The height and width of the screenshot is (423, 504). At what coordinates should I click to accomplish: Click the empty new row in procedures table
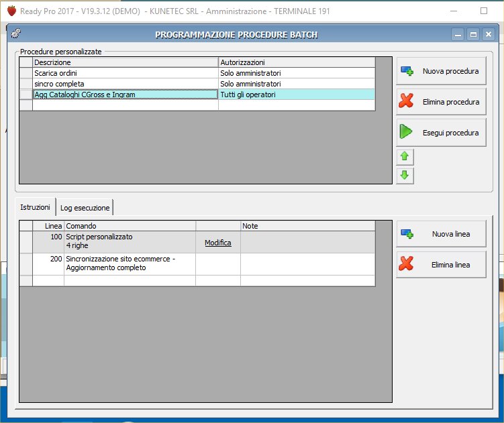(x=197, y=105)
